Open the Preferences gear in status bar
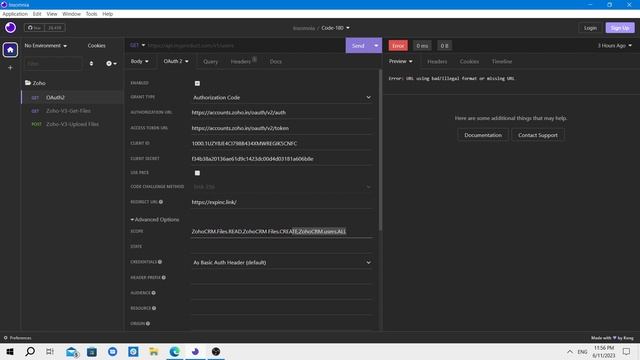This screenshot has width=640, height=360. (x=6, y=338)
